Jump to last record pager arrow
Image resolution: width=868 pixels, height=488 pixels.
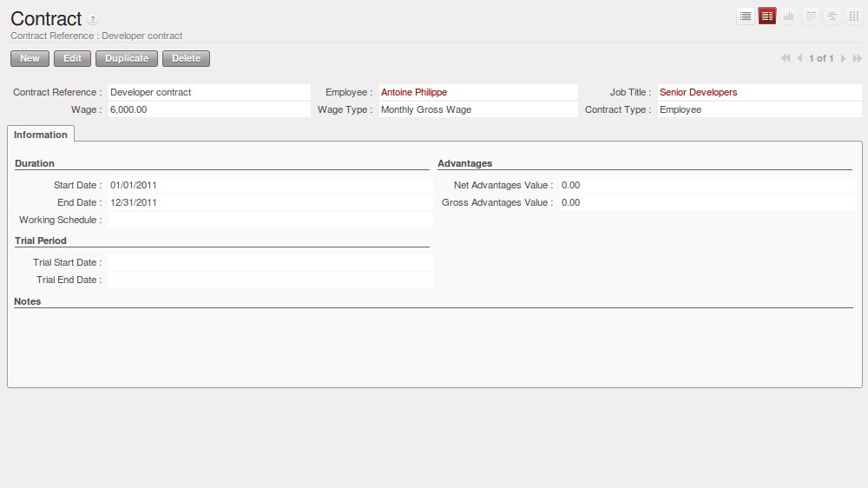click(857, 58)
